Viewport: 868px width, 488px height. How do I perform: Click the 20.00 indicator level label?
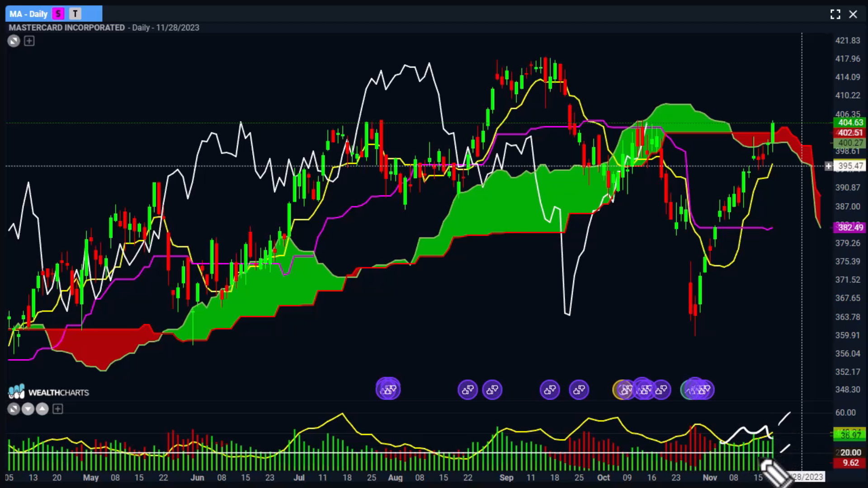tap(849, 452)
